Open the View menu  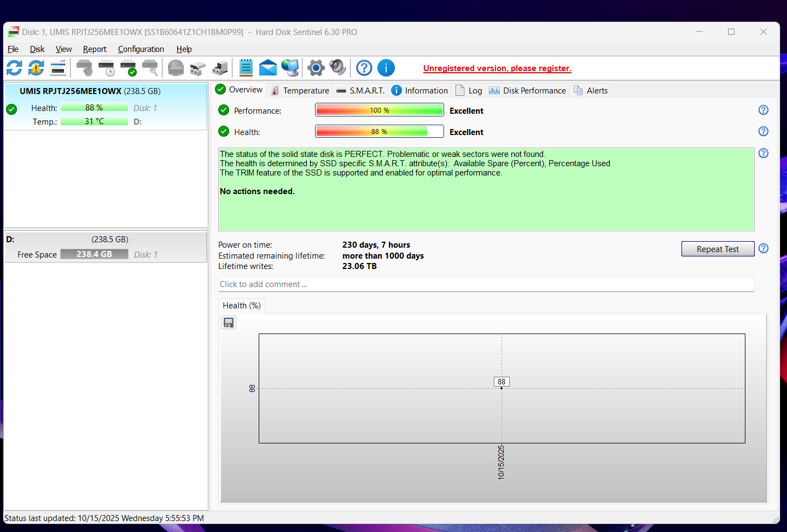[x=63, y=49]
